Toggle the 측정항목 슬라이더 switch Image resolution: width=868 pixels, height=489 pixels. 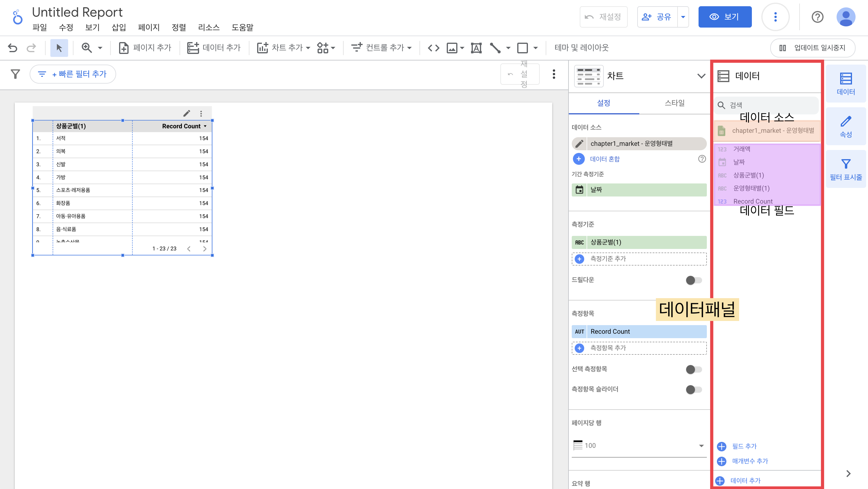coord(694,390)
